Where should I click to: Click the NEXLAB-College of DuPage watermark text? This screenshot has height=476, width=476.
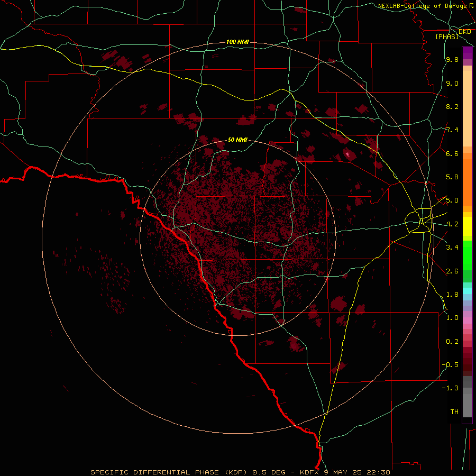tap(423, 6)
